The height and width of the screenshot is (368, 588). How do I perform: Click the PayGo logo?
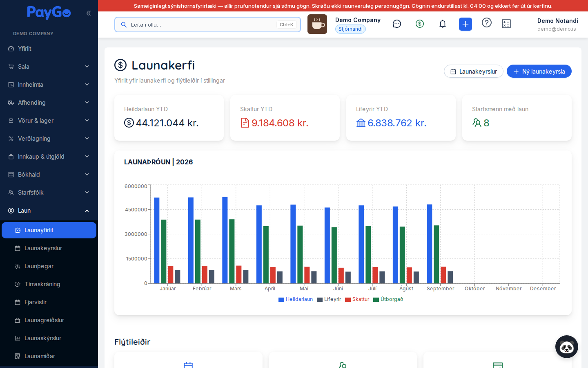point(49,13)
